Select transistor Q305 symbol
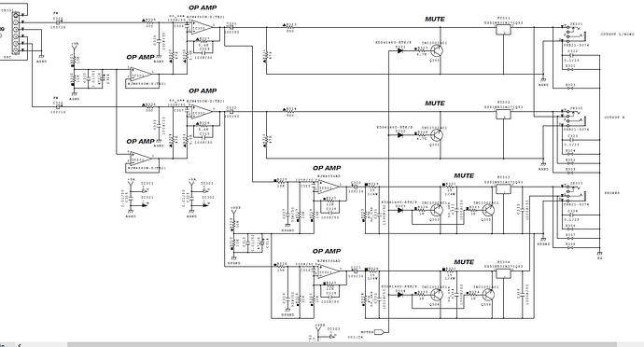 pyautogui.click(x=488, y=211)
